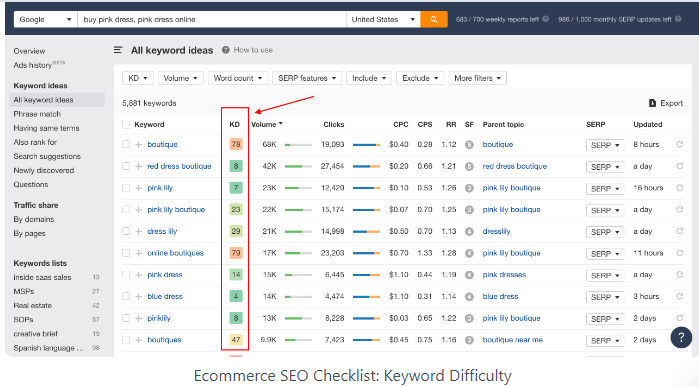Click info icon next to weekly reports left
Viewport: 699px width, 387px height.
[x=545, y=19]
